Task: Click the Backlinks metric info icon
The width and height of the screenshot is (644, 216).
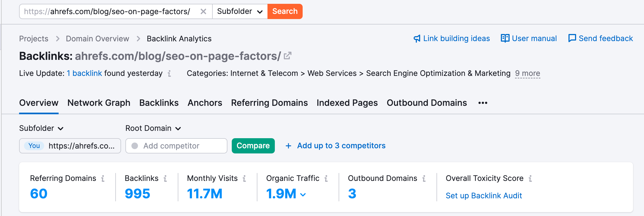Action: point(165,178)
